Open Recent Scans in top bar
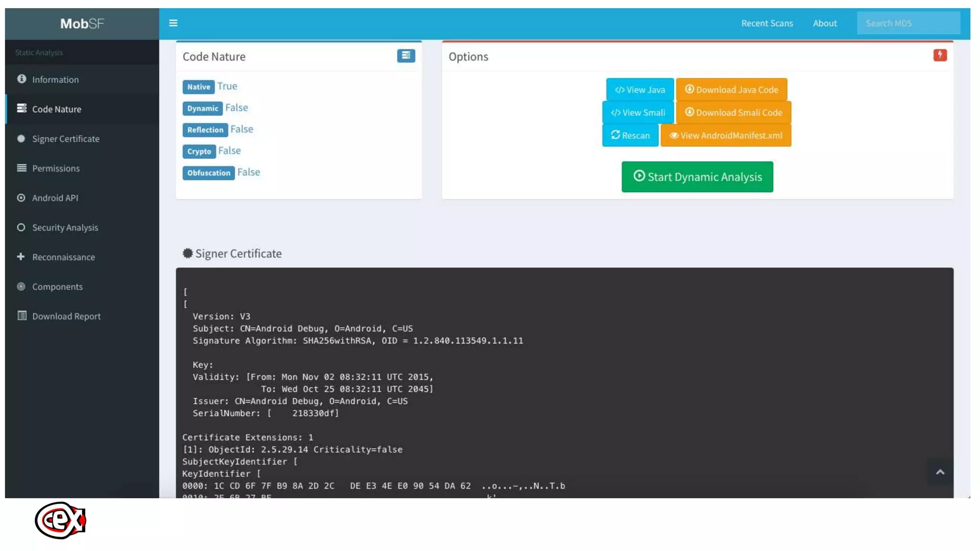980x551 pixels. point(767,23)
